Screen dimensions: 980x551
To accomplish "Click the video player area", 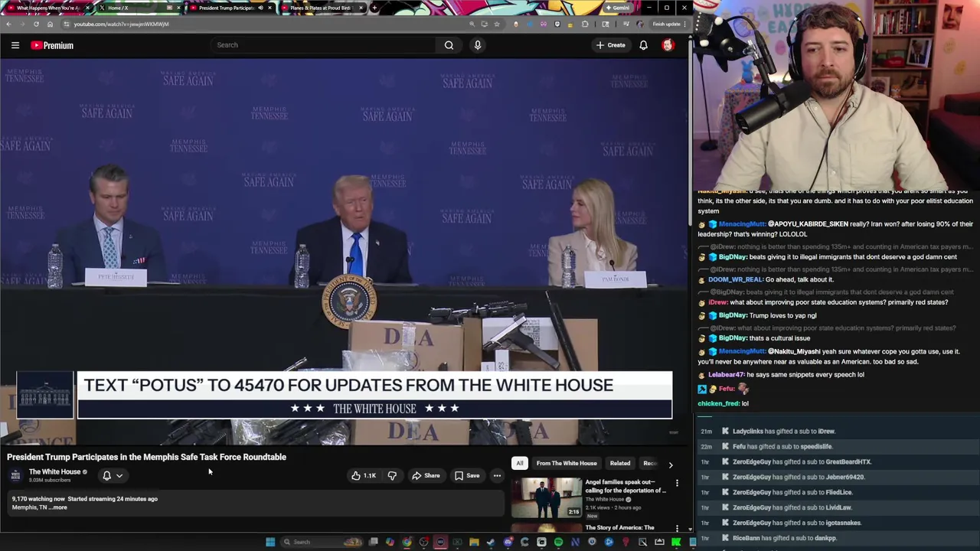I will pyautogui.click(x=344, y=253).
